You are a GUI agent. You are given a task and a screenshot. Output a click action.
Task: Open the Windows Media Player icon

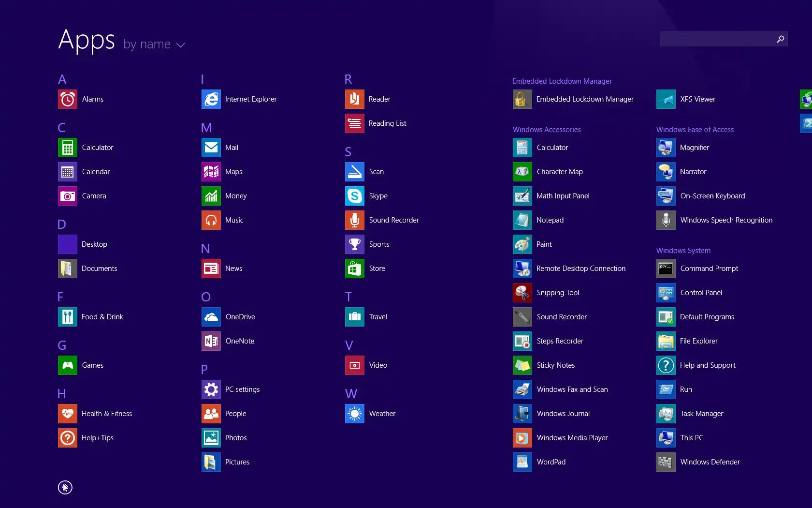click(x=522, y=438)
